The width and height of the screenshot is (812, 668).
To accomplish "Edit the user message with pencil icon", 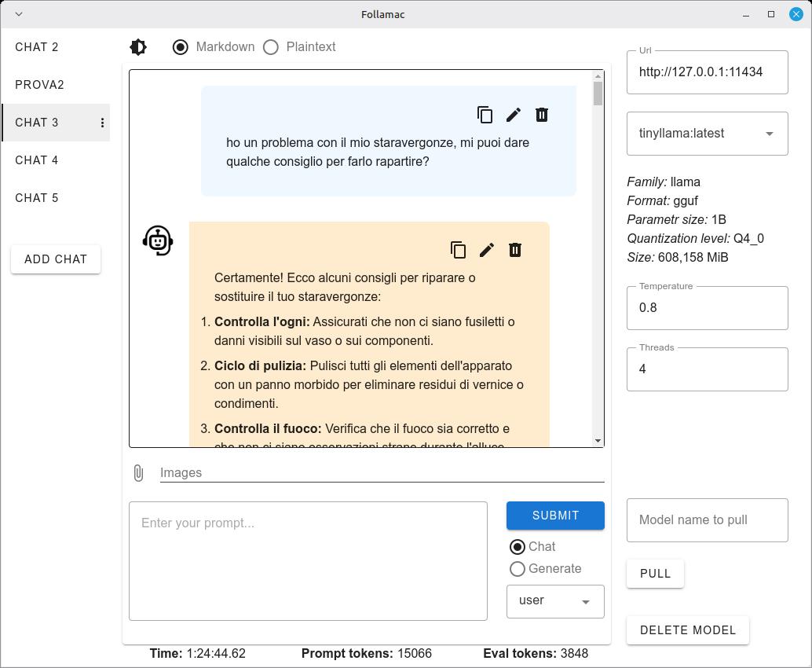I will (x=514, y=115).
